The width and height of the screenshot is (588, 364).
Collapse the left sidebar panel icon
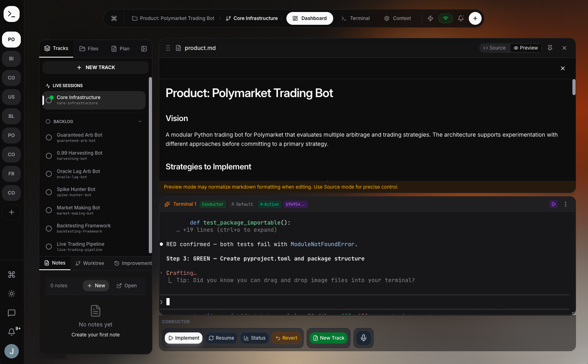[144, 49]
